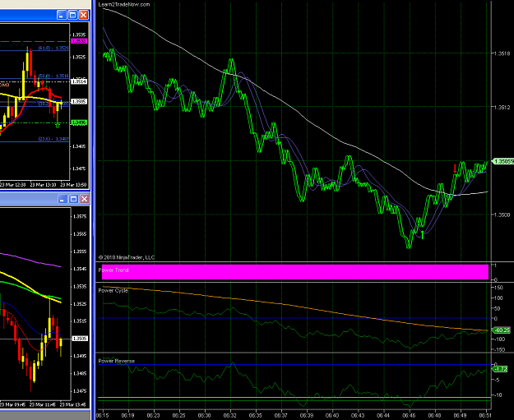Click the magenta dashed 1.3532 level line
Image resolution: width=514 pixels, height=420 pixels.
point(35,42)
